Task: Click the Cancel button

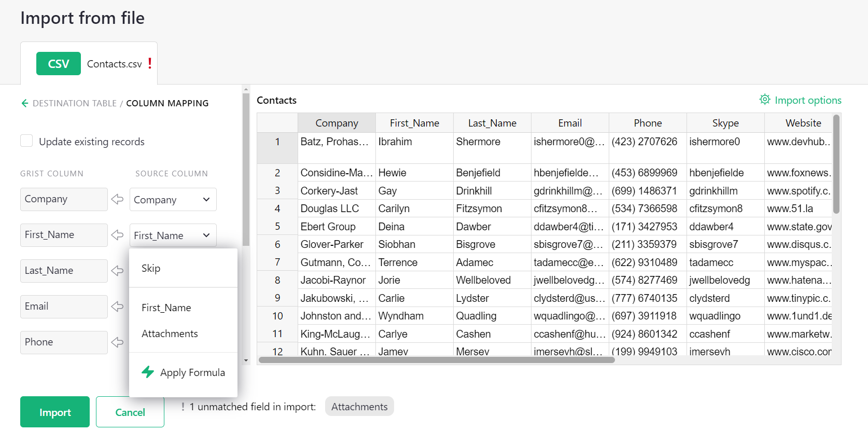Action: [130, 412]
